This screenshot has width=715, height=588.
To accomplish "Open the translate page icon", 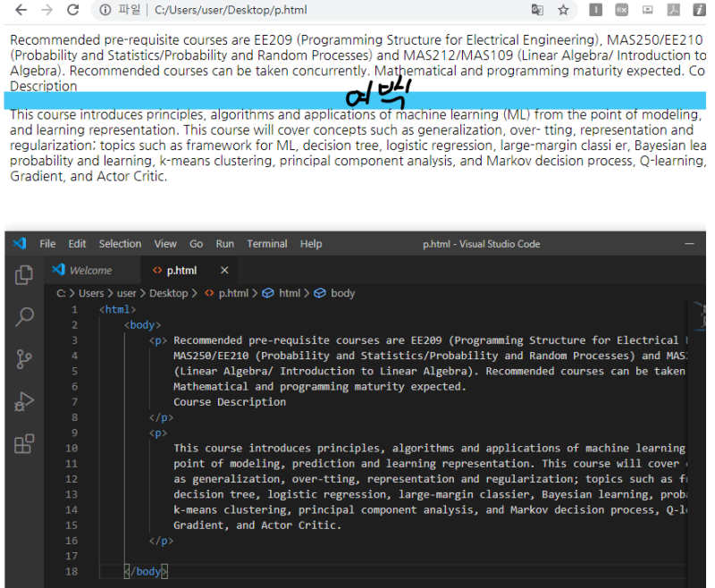I will tap(537, 10).
